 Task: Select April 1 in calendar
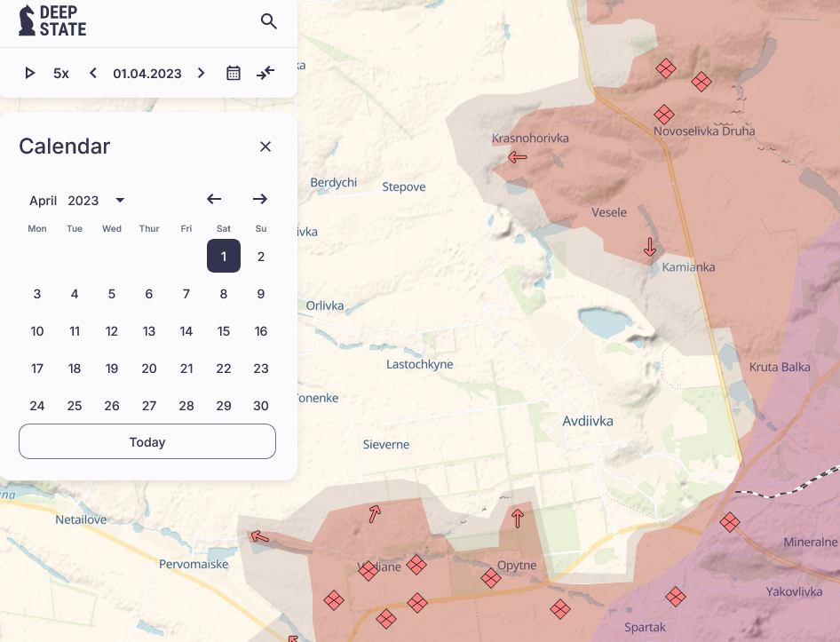click(x=224, y=256)
